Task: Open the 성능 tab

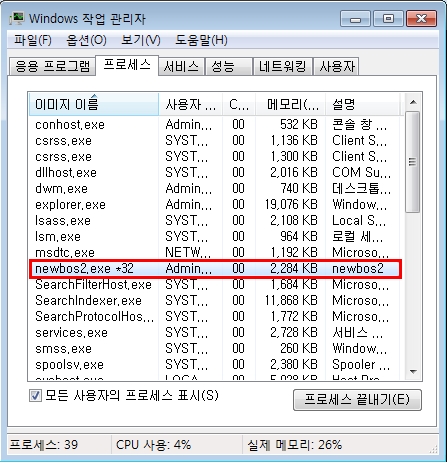Action: click(228, 66)
